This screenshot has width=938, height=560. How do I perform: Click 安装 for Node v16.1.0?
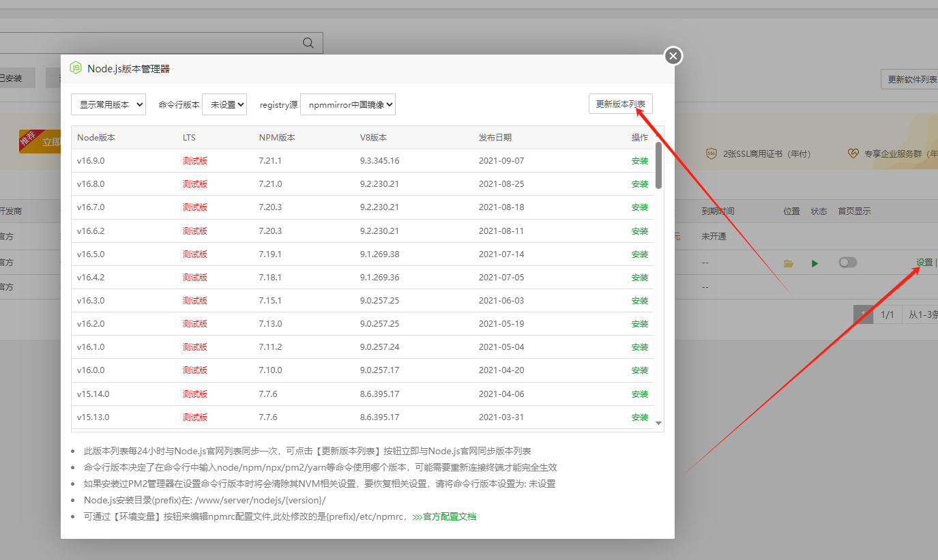click(x=640, y=347)
